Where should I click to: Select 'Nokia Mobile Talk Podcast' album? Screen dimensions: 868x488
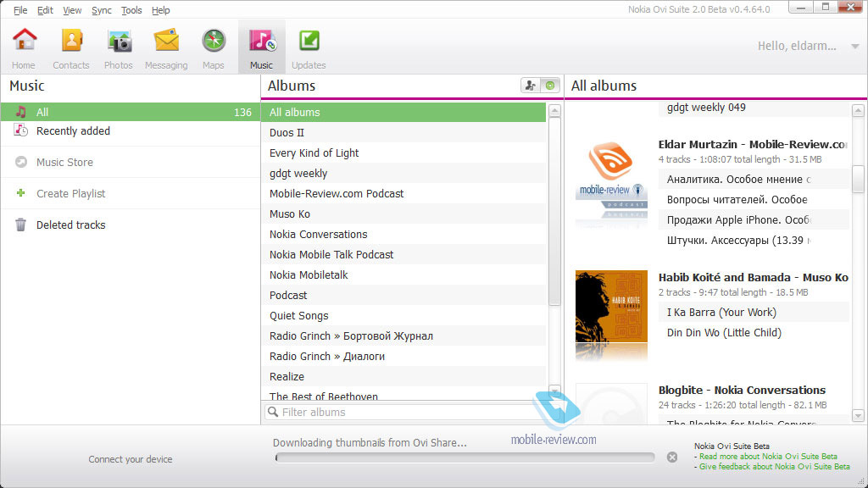tap(403, 255)
